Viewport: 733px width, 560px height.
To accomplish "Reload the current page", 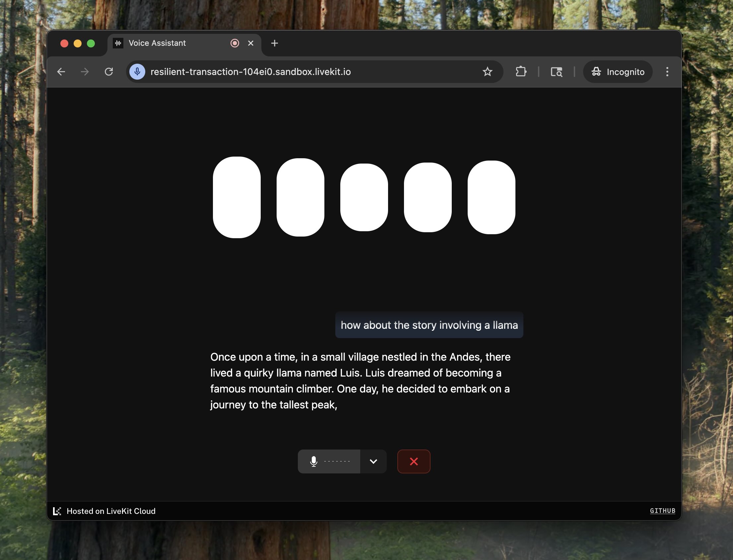I will coord(108,72).
